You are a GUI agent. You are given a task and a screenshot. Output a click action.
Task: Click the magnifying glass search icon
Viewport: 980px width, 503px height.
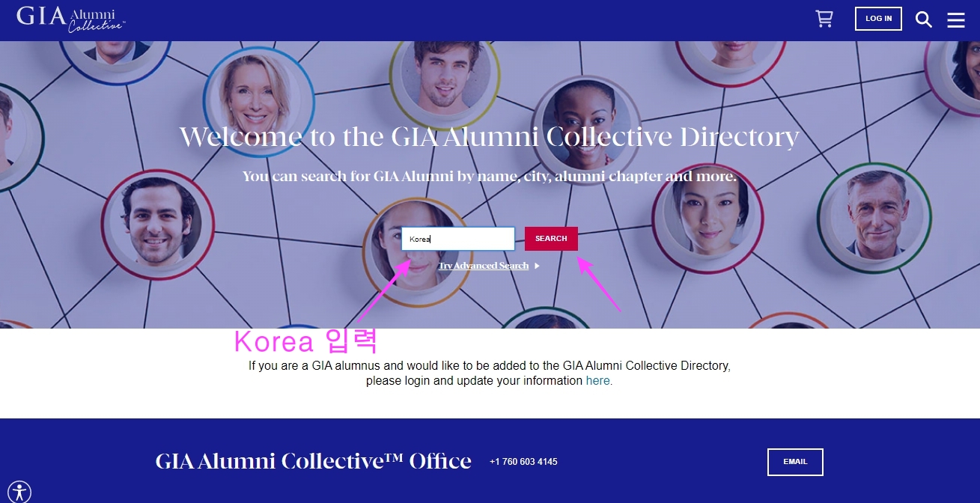click(x=924, y=19)
